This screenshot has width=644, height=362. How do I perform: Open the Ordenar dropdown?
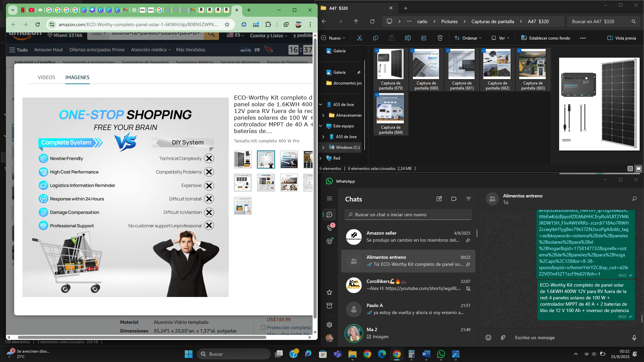[x=468, y=38]
